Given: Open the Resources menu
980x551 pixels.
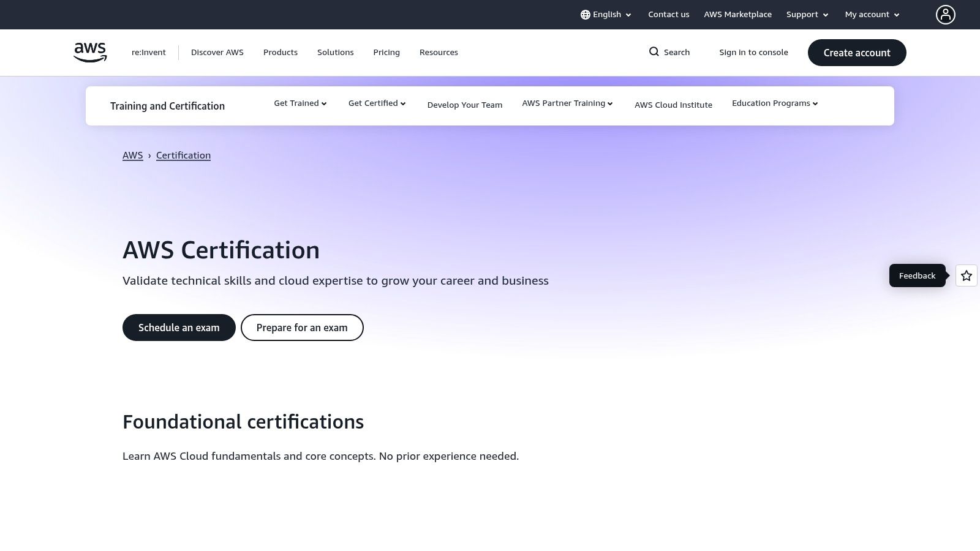Looking at the screenshot, I should (x=439, y=52).
